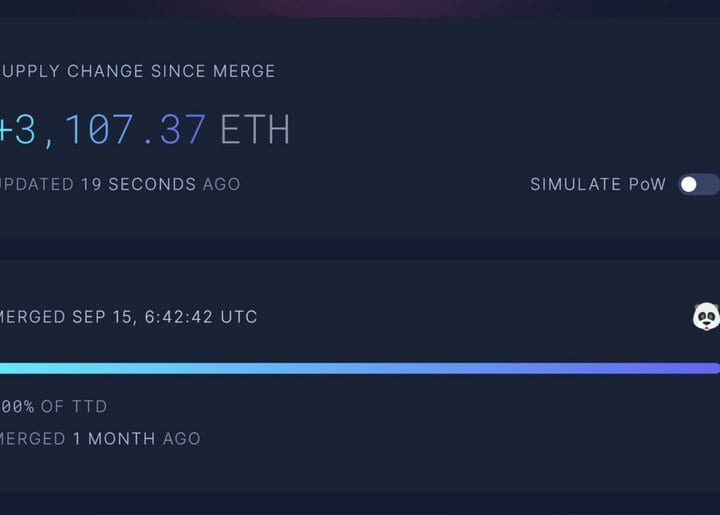Toggle the Simulate PoW switch

pos(699,184)
